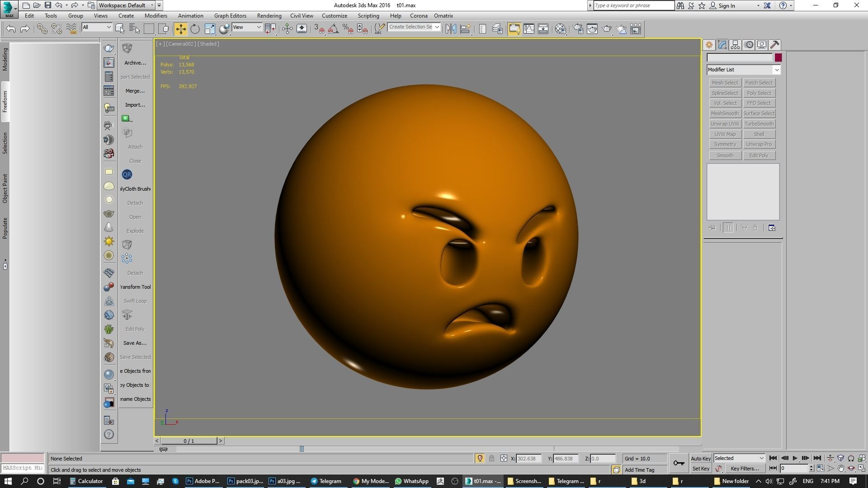
Task: Click the TurboSmooth modifier button
Action: tap(759, 124)
